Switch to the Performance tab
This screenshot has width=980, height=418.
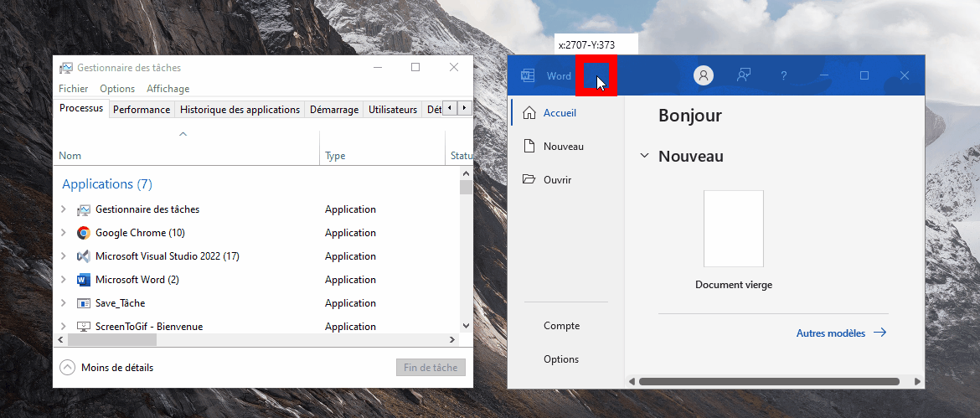[142, 110]
